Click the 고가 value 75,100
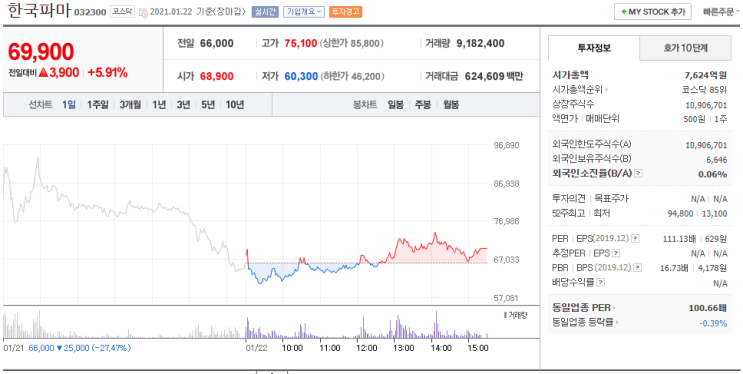This screenshot has width=743, height=374. pyautogui.click(x=301, y=44)
